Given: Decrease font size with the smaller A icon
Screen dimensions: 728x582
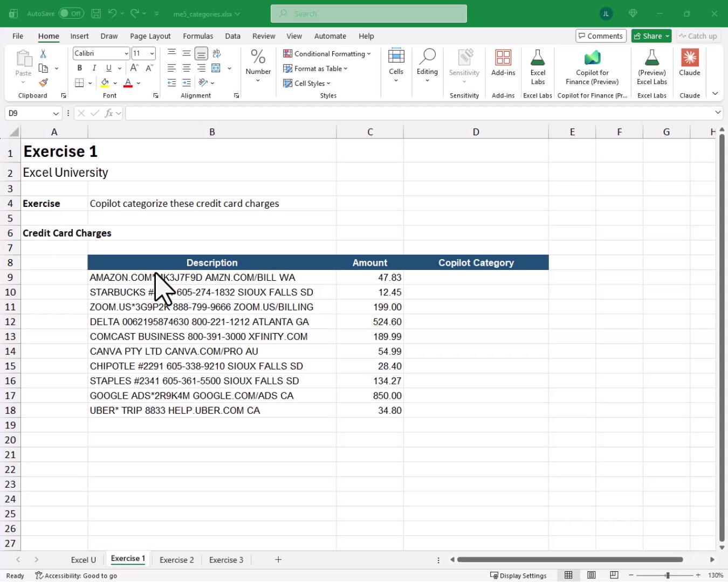Looking at the screenshot, I should 149,68.
